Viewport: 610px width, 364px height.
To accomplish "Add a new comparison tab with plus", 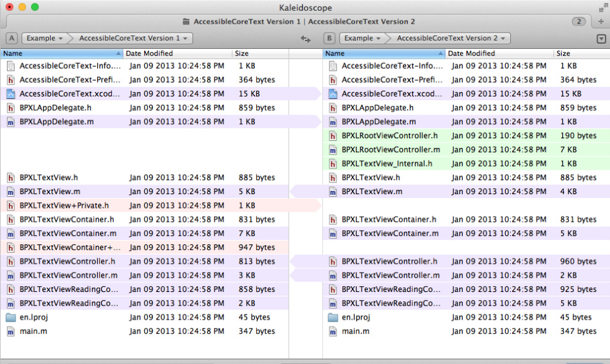I will coord(601,22).
